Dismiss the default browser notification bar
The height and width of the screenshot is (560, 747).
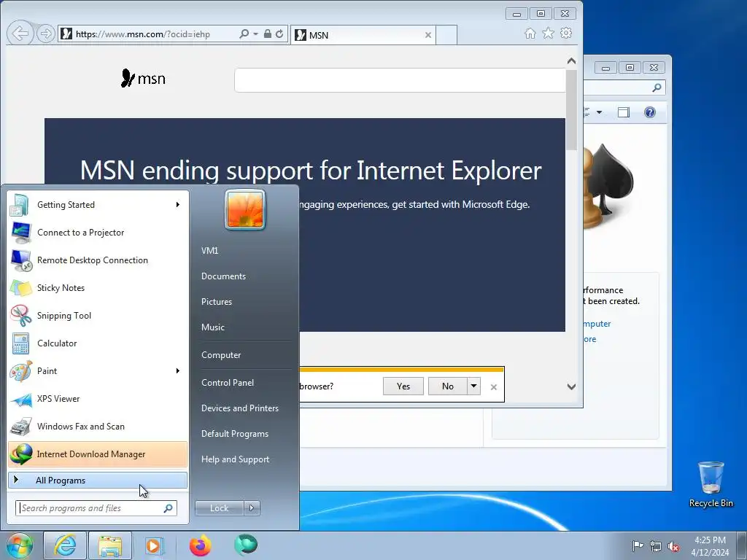(x=494, y=387)
